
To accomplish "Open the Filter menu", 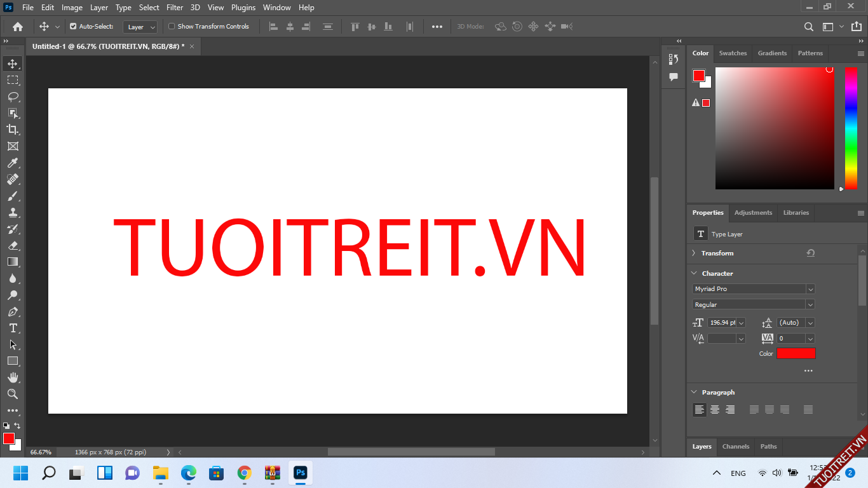I will coord(175,8).
